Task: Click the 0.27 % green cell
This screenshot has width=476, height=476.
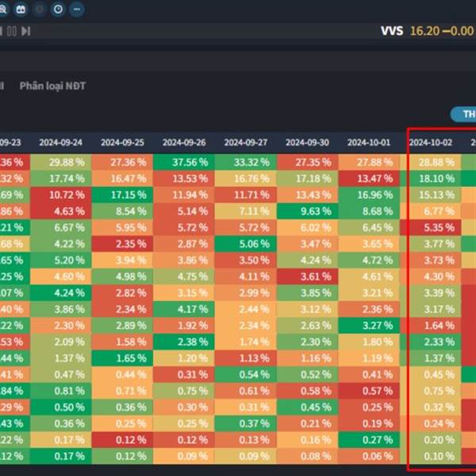Action: point(369,440)
